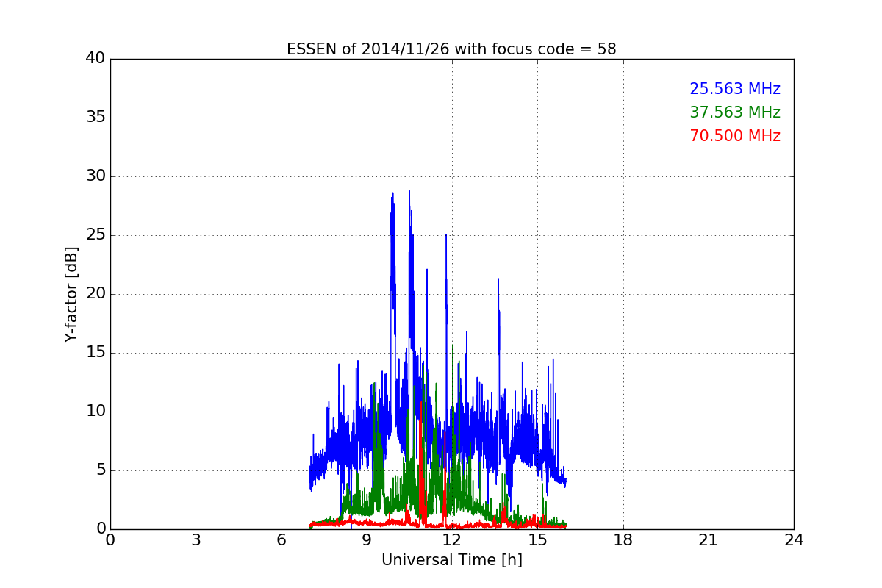Click y-axis tick label 40
The width and height of the screenshot is (882, 588).
coord(95,59)
